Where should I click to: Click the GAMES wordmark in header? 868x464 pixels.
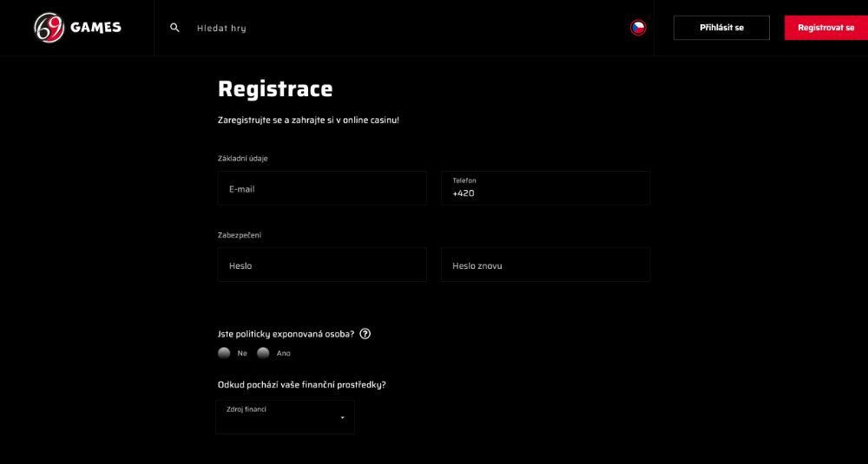pos(95,28)
